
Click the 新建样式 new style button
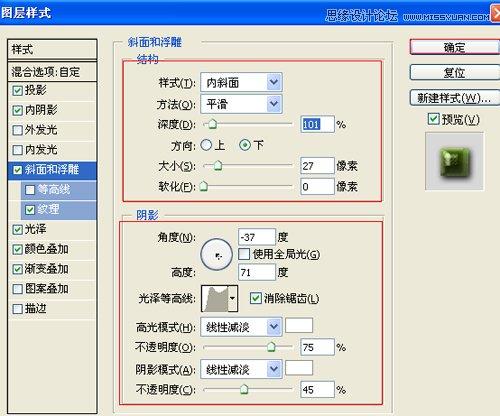[x=455, y=98]
